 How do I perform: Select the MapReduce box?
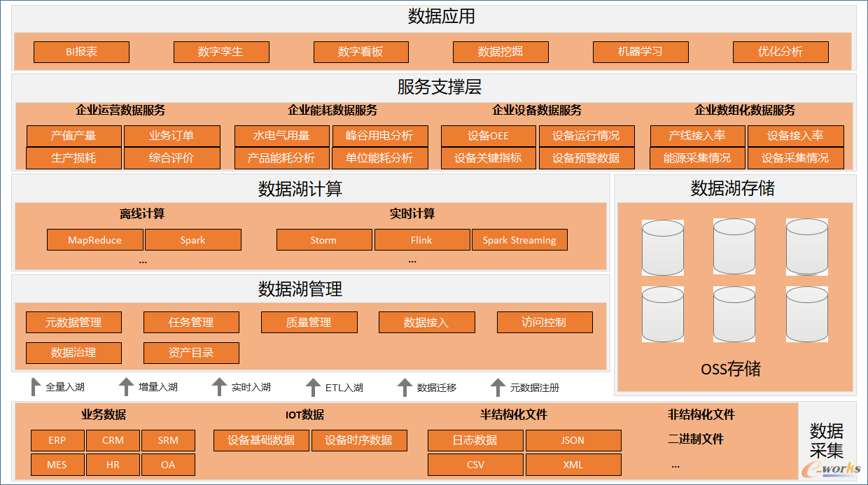point(95,240)
